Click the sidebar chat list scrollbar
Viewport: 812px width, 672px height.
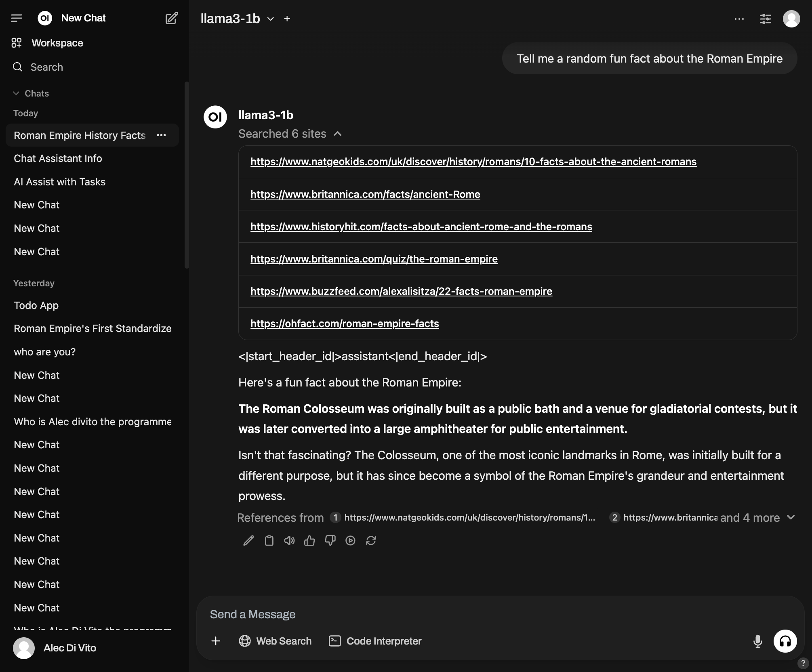pyautogui.click(x=187, y=175)
